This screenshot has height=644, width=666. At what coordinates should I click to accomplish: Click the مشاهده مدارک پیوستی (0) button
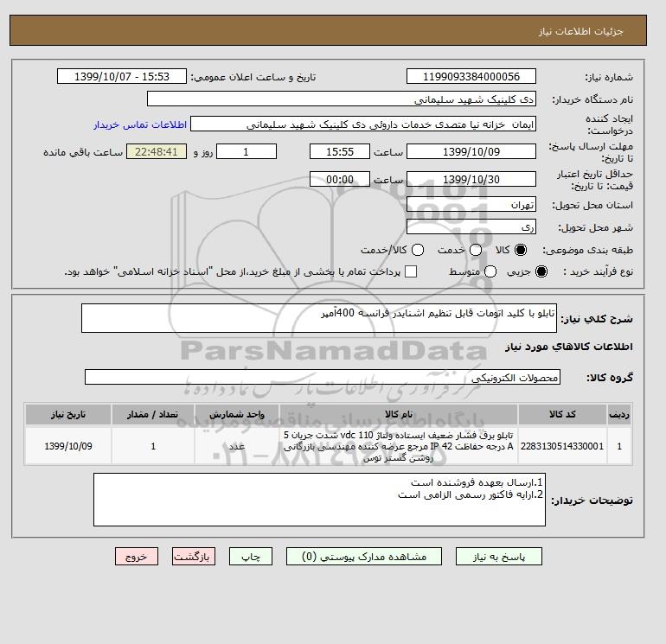click(x=364, y=557)
